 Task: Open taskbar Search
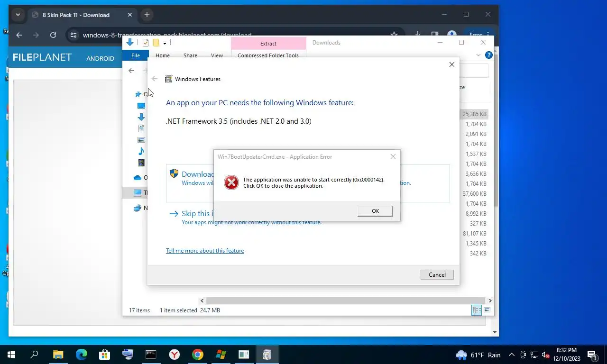pyautogui.click(x=34, y=355)
